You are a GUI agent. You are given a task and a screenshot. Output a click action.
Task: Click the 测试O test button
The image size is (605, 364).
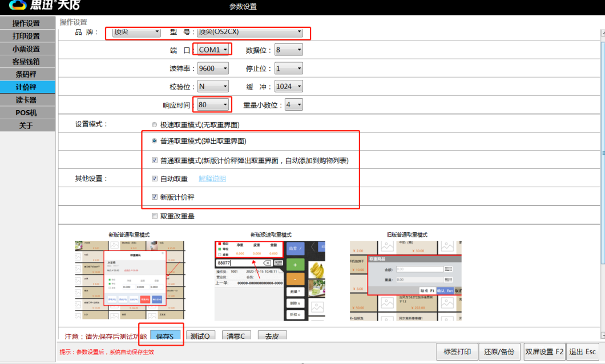pos(200,335)
